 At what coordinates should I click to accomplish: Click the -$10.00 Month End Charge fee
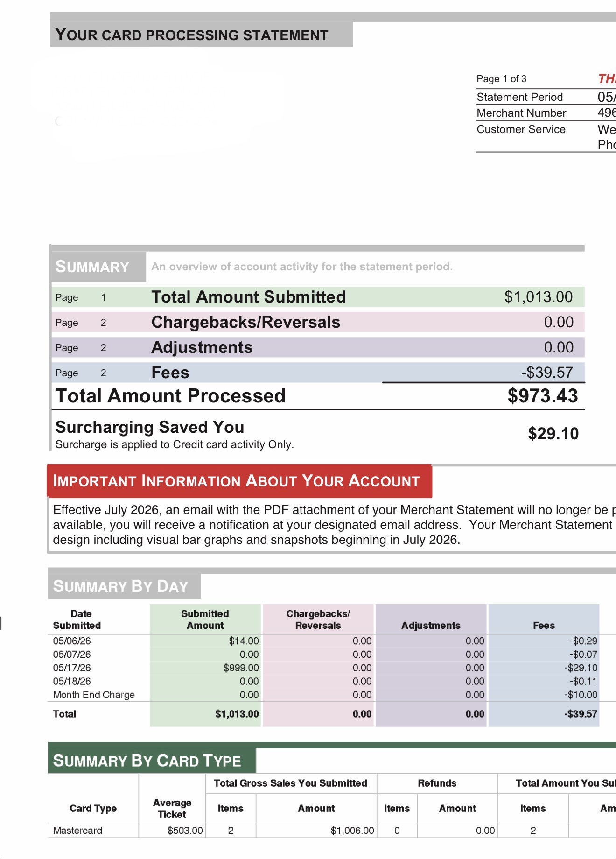pyautogui.click(x=581, y=695)
